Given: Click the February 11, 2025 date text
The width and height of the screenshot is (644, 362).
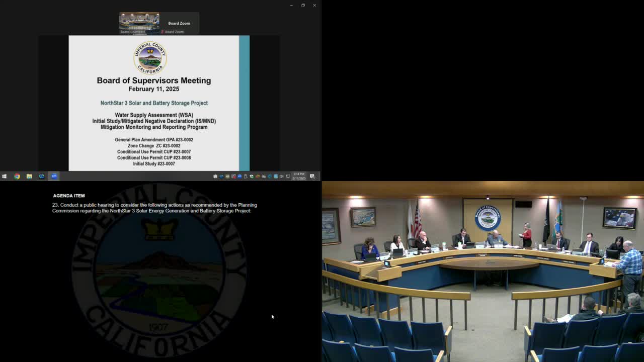Looking at the screenshot, I should click(x=154, y=89).
